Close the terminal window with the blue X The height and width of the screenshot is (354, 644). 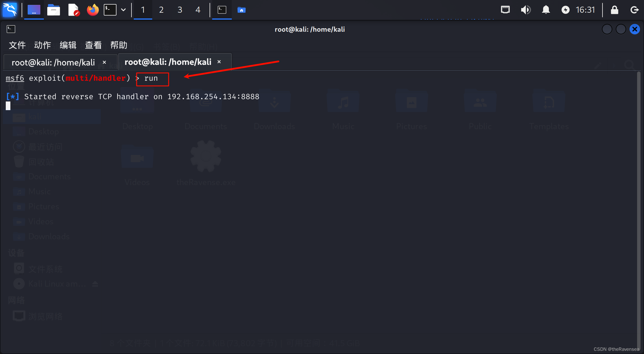(635, 29)
